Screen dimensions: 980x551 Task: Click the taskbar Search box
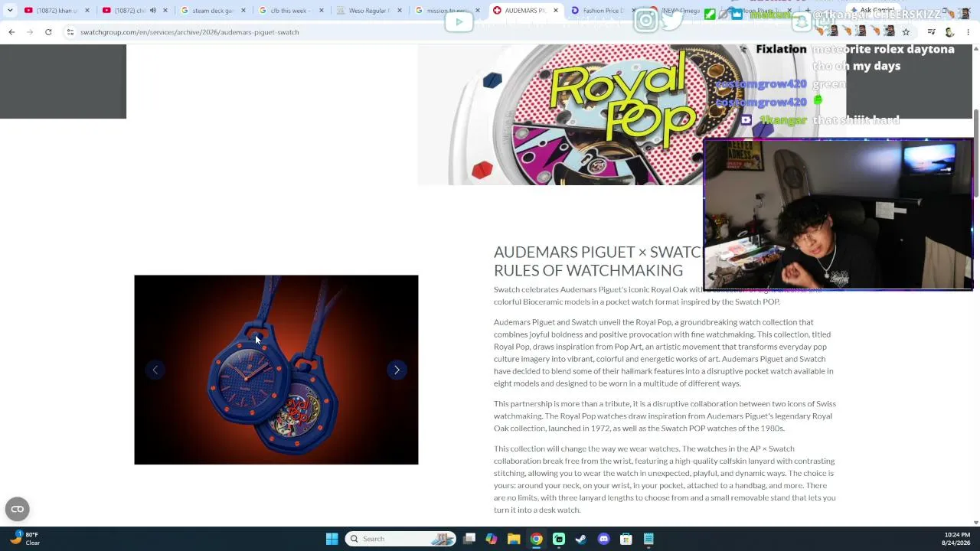pyautogui.click(x=400, y=539)
